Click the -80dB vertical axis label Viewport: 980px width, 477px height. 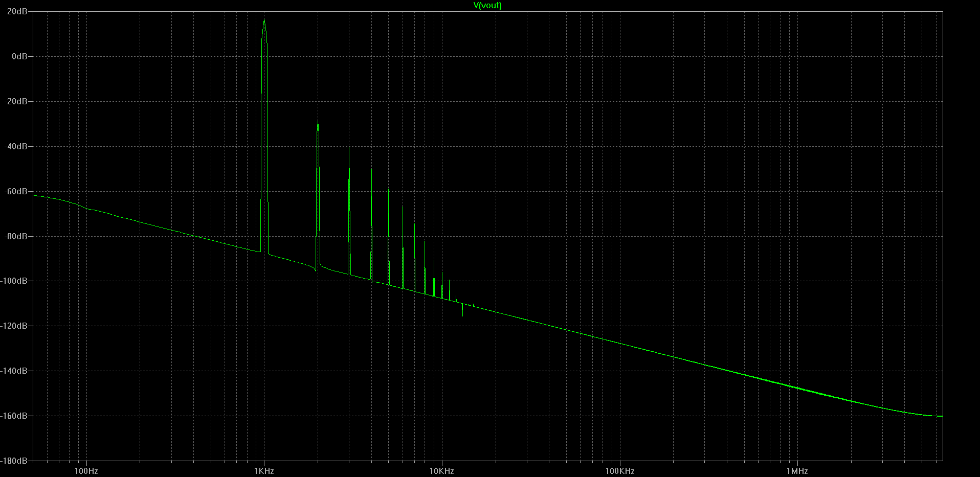pyautogui.click(x=16, y=236)
